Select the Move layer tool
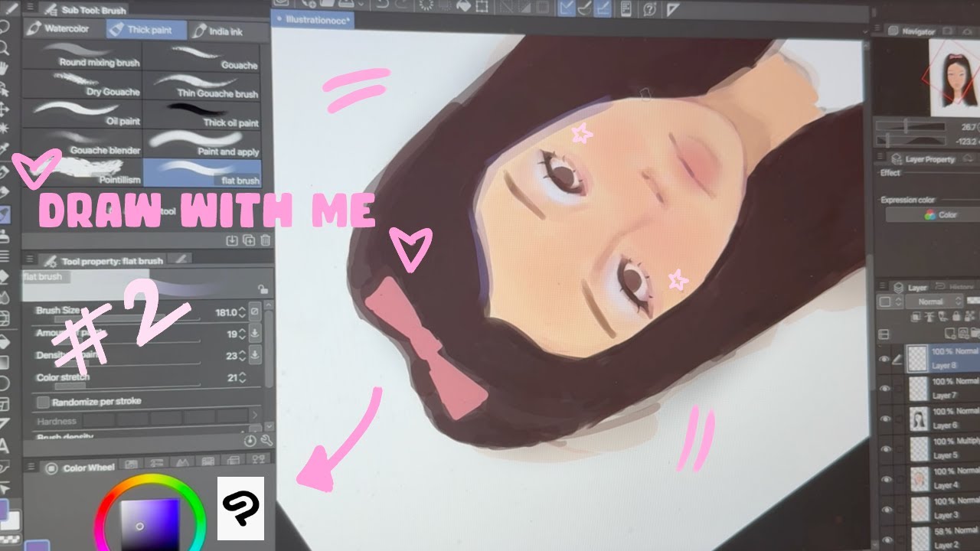Screen dimensions: 980x551 [4, 108]
